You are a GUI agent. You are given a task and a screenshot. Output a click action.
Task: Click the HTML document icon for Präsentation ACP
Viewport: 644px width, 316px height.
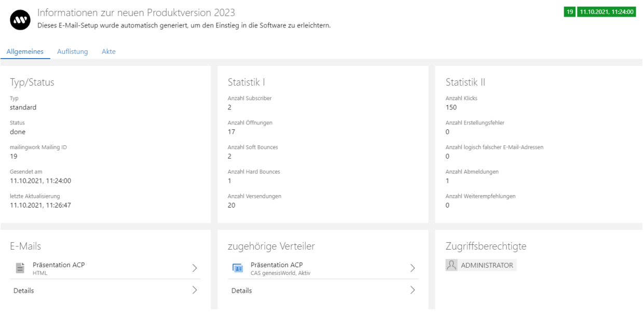pos(20,268)
